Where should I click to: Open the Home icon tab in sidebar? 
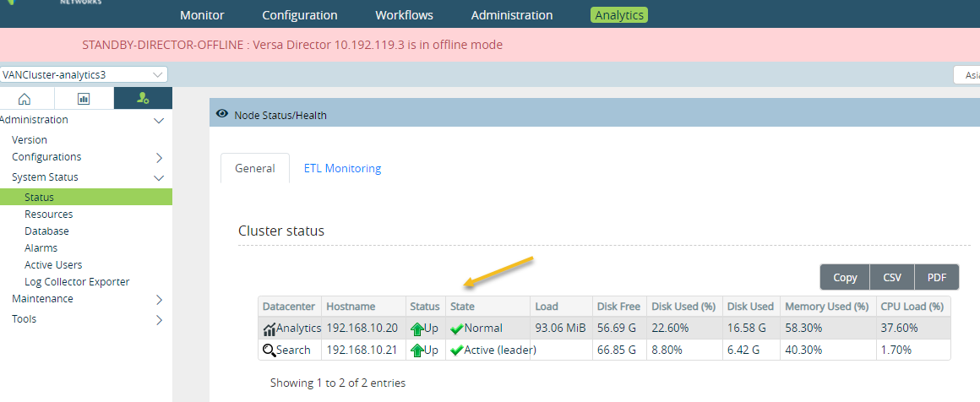24,99
